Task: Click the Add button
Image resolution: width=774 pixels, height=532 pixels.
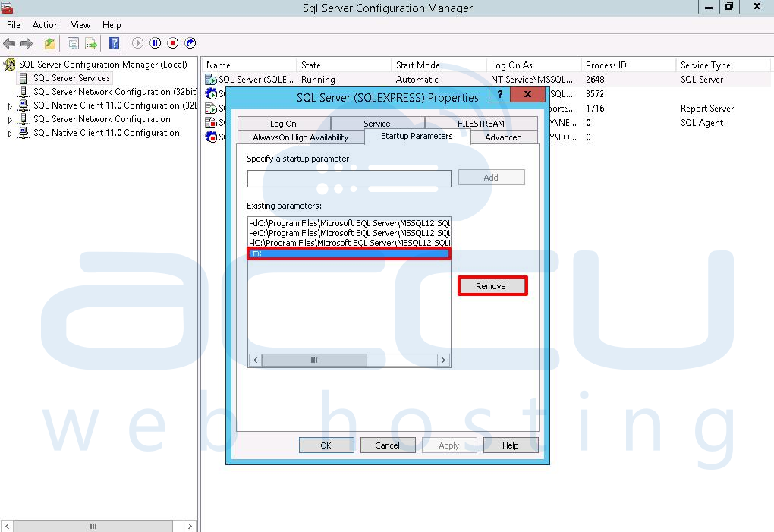Action: coord(491,178)
